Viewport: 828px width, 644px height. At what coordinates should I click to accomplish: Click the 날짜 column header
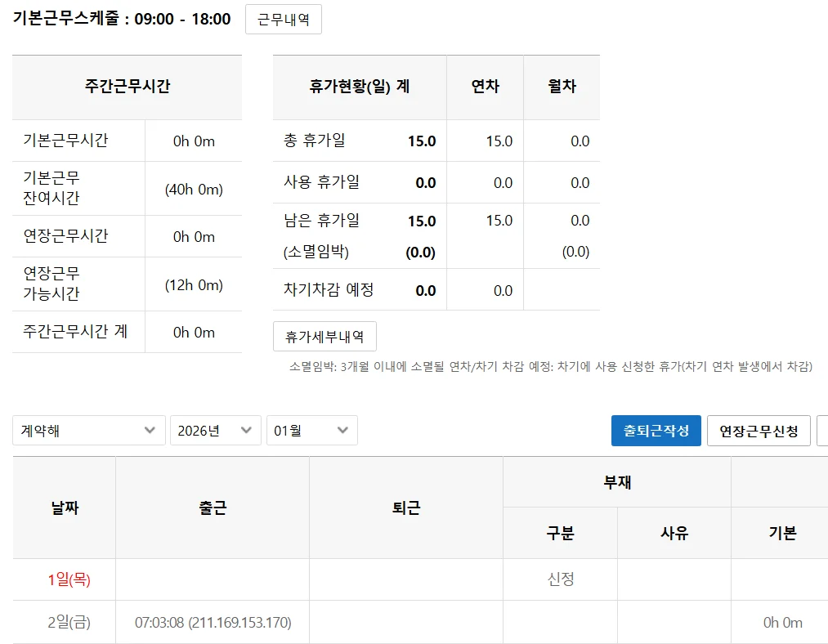pyautogui.click(x=65, y=508)
